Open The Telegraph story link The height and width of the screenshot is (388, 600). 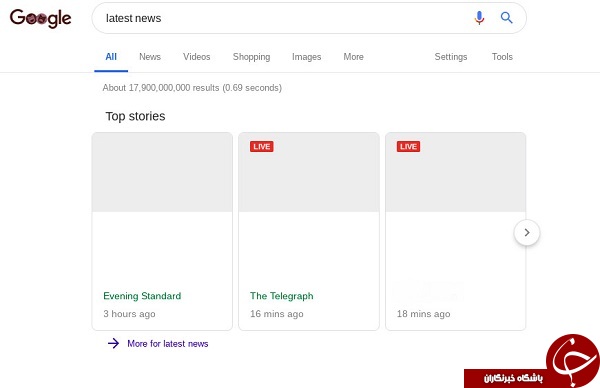[x=282, y=296]
